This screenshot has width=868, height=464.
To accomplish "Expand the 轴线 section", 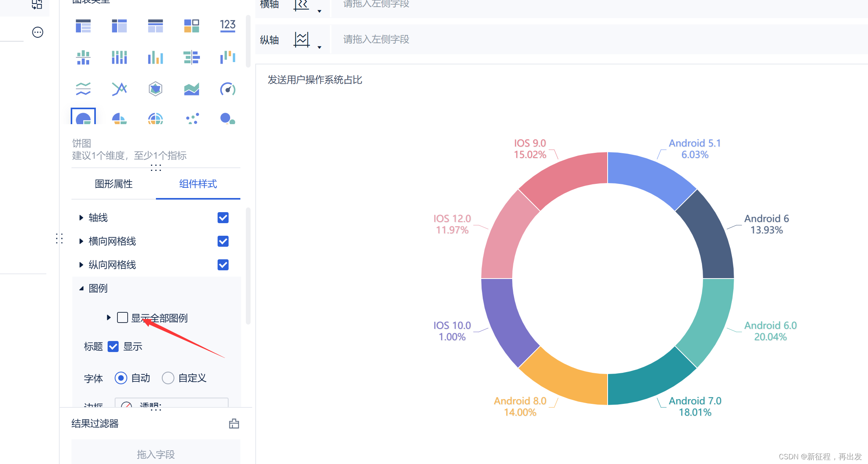I will pyautogui.click(x=81, y=218).
